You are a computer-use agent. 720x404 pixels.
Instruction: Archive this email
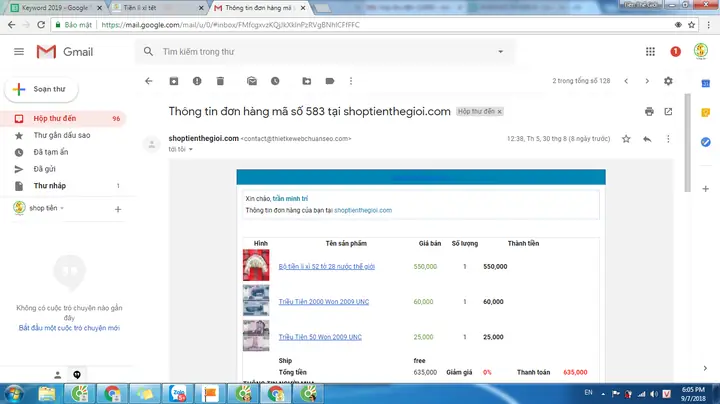click(174, 81)
